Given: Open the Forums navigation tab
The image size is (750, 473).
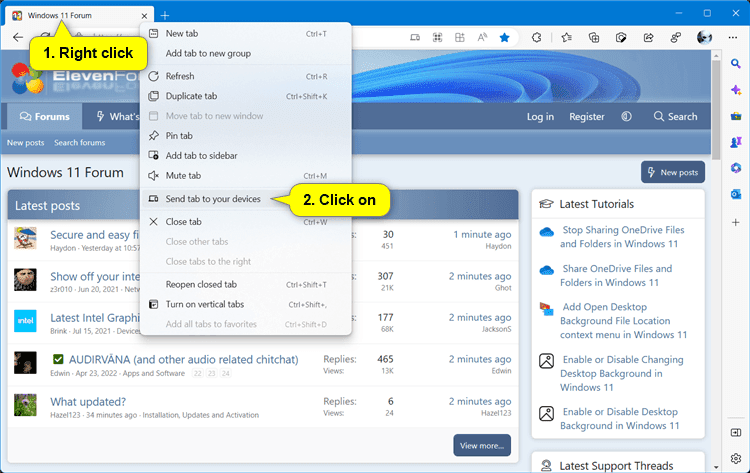Looking at the screenshot, I should click(x=44, y=116).
